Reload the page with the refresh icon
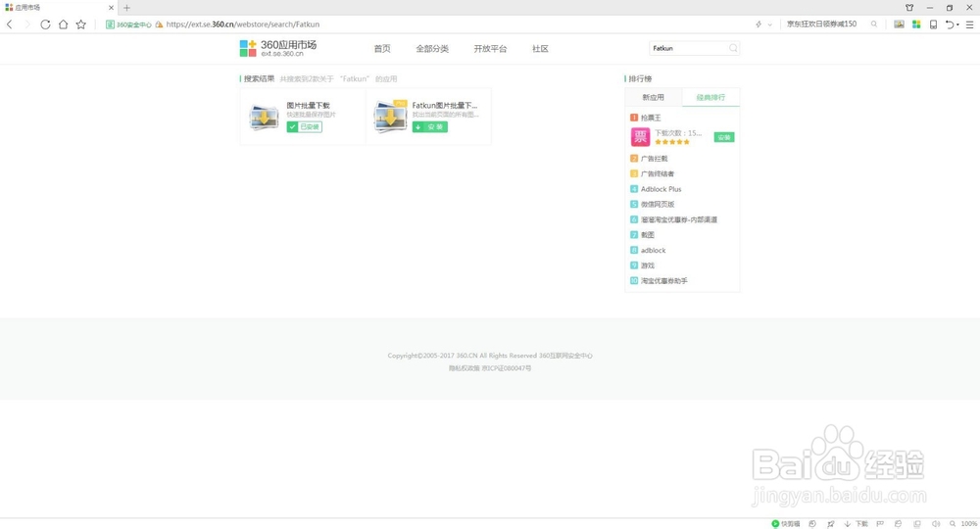The width and height of the screenshot is (980, 529). [45, 24]
